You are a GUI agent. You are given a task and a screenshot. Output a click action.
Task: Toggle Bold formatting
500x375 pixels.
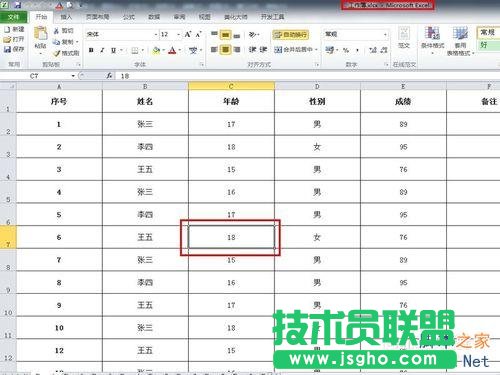(91, 50)
